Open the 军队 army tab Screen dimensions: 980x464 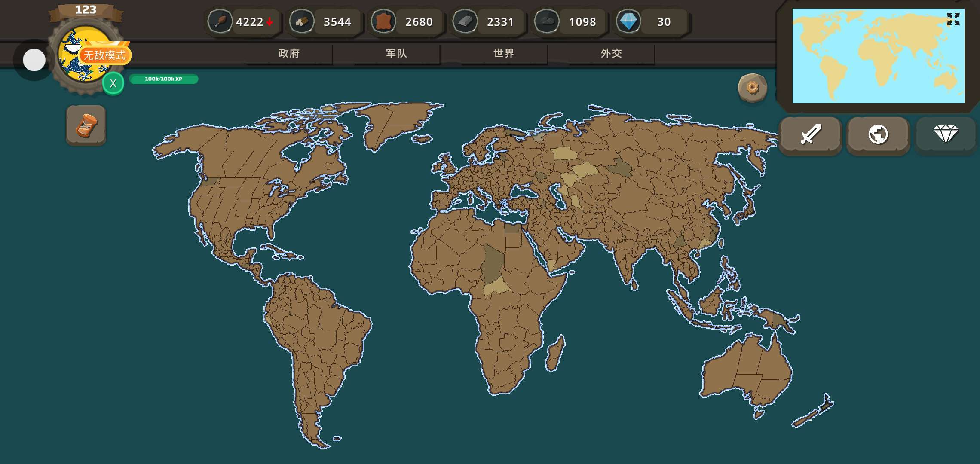click(396, 53)
